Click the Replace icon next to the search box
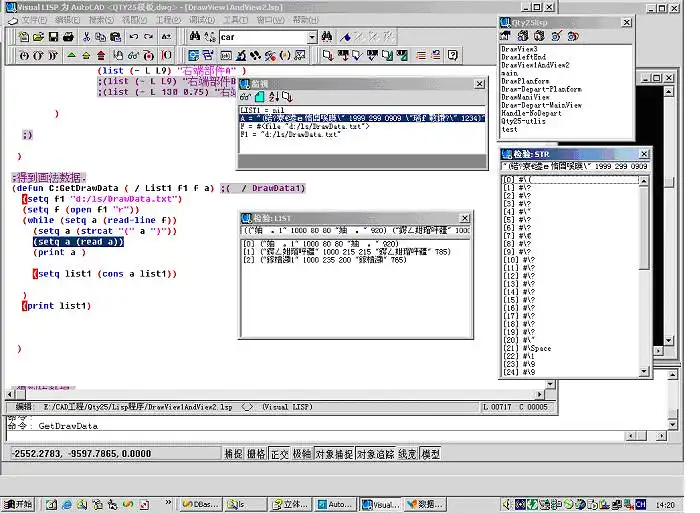The height and width of the screenshot is (513, 700). [210, 37]
